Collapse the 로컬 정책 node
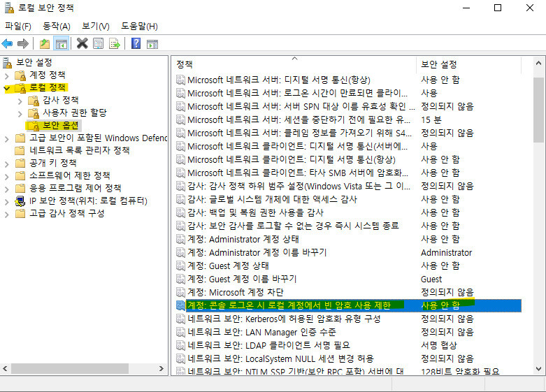The width and height of the screenshot is (546, 392). point(6,89)
